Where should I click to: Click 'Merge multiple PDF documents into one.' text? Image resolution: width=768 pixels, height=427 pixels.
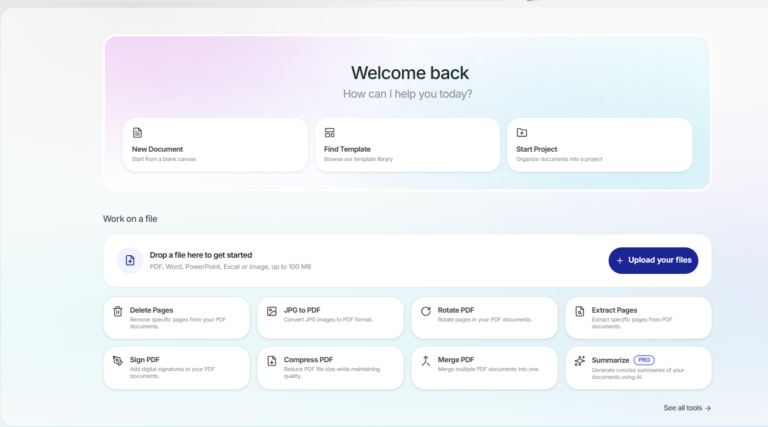click(x=488, y=369)
